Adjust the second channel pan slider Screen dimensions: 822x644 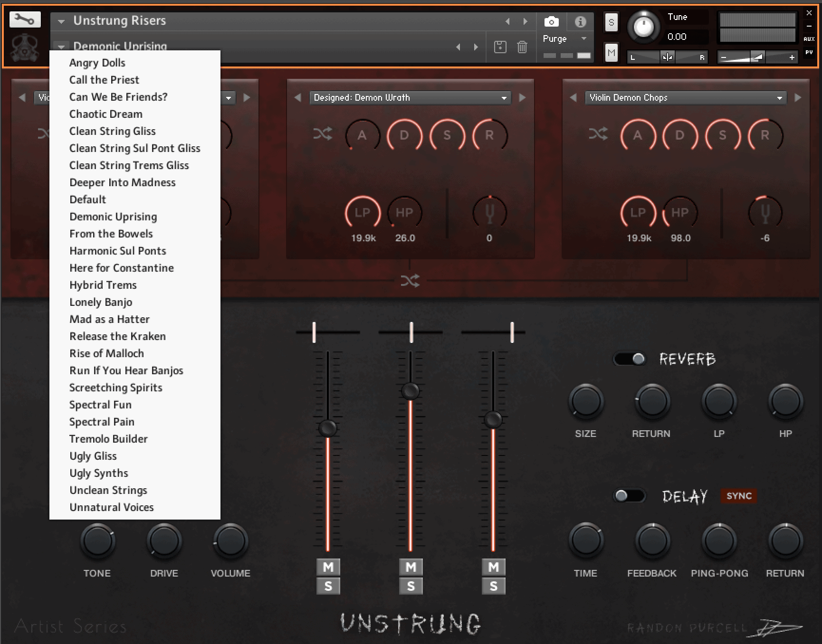point(411,332)
